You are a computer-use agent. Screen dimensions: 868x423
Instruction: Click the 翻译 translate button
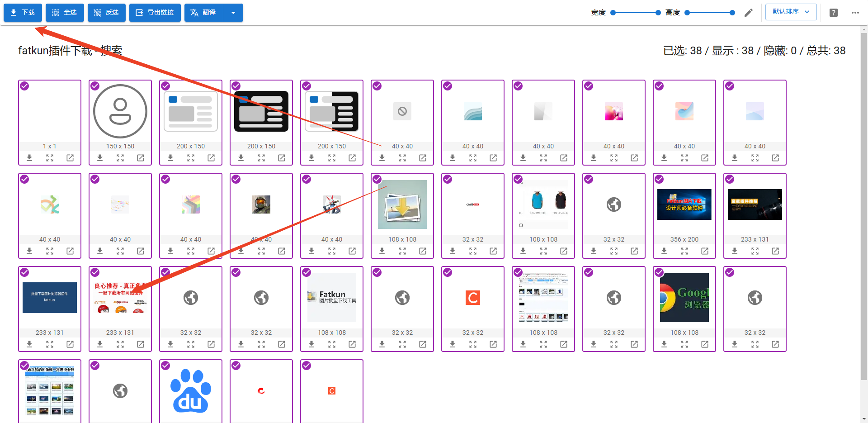coord(204,13)
